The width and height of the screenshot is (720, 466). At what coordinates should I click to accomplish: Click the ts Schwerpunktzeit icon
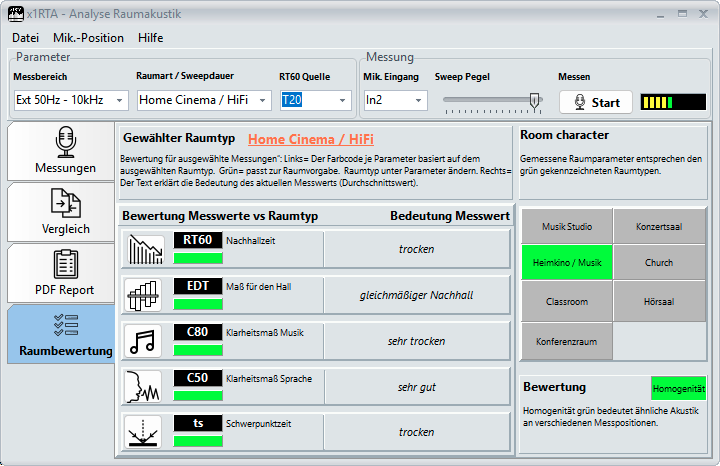click(x=145, y=432)
